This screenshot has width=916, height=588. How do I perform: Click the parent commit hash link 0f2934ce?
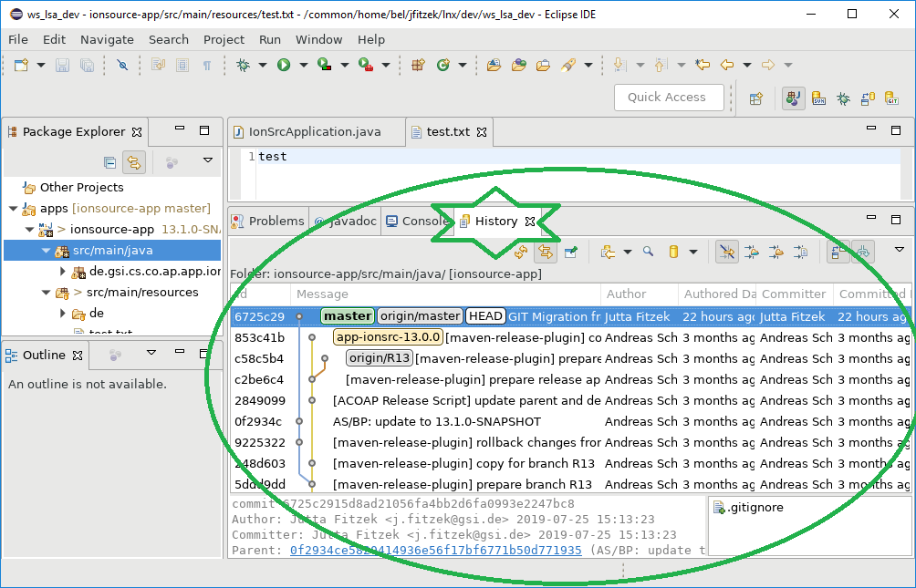[x=436, y=551]
